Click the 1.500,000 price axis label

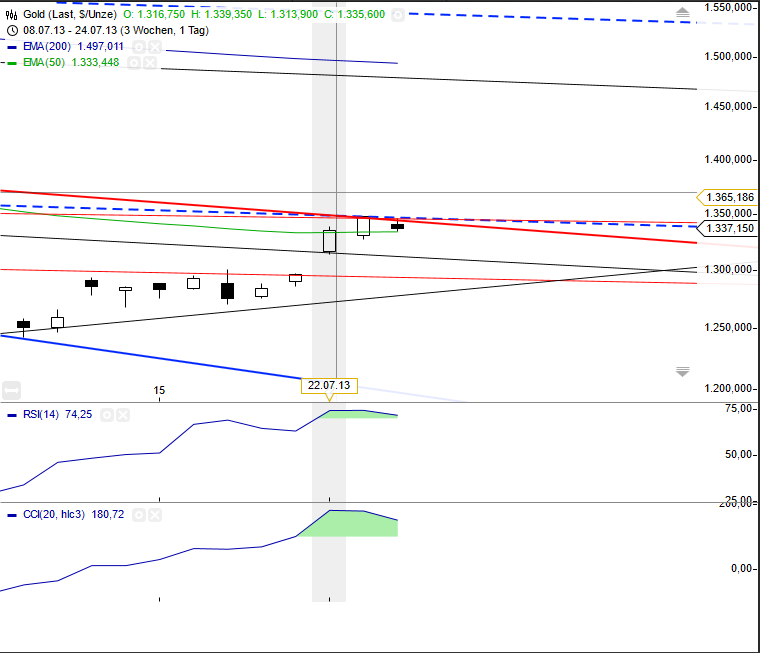[x=728, y=57]
